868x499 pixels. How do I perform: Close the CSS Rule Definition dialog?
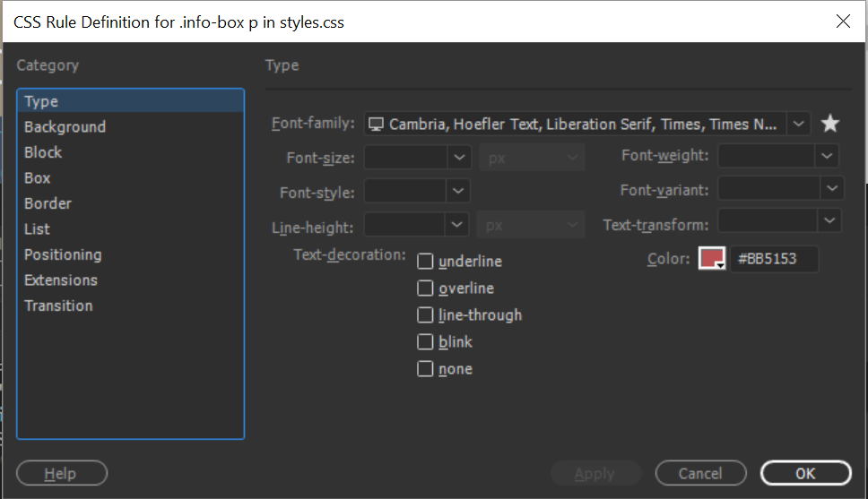point(842,22)
